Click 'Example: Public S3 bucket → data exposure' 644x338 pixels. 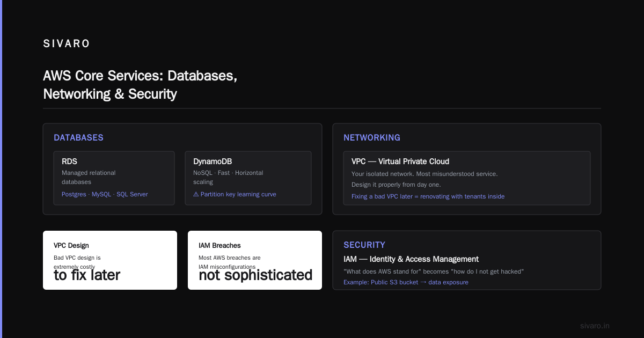(406, 282)
